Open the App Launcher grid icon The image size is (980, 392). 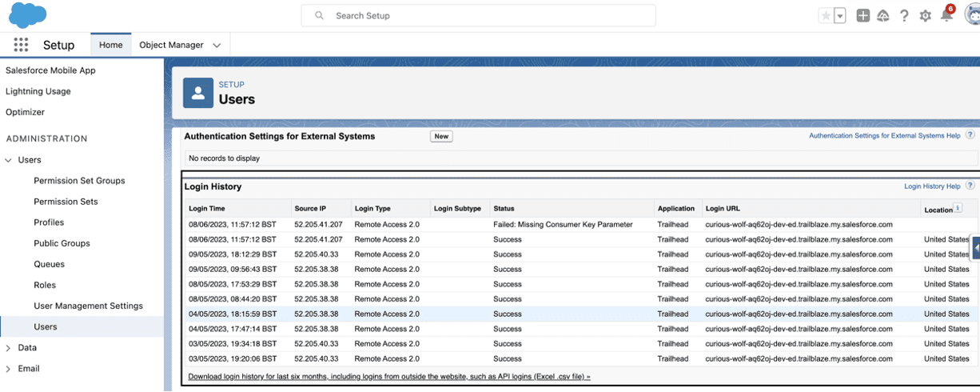point(21,46)
